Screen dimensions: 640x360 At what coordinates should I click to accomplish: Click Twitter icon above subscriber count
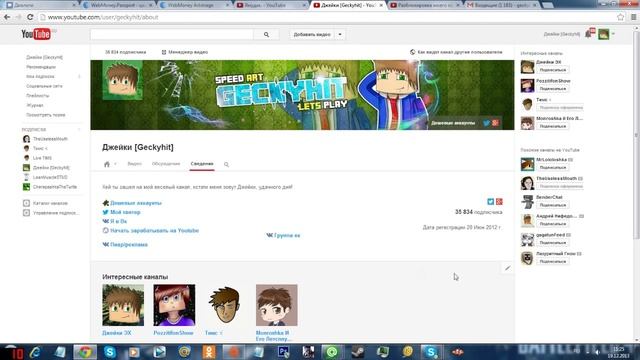(491, 202)
